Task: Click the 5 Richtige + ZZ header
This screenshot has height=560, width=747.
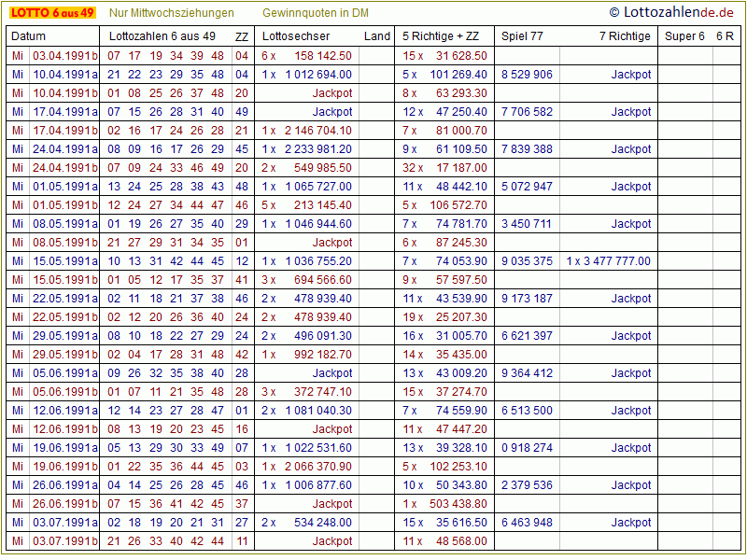Action: click(441, 36)
